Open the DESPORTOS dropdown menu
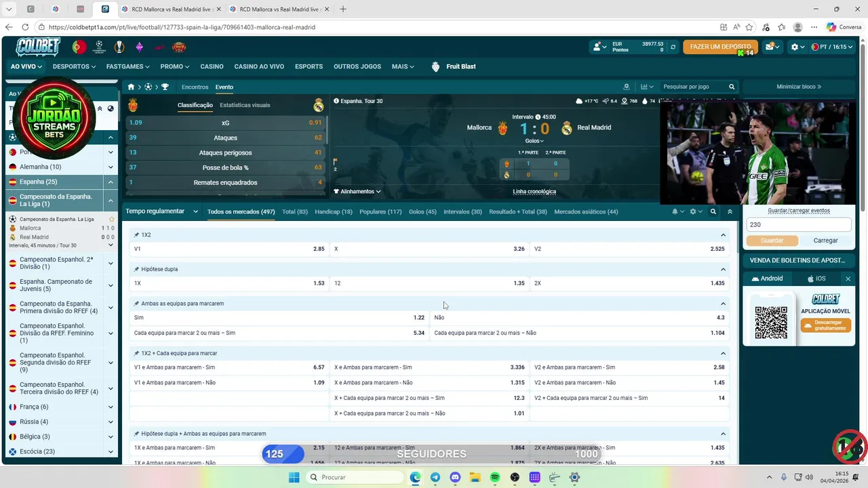 click(x=74, y=66)
